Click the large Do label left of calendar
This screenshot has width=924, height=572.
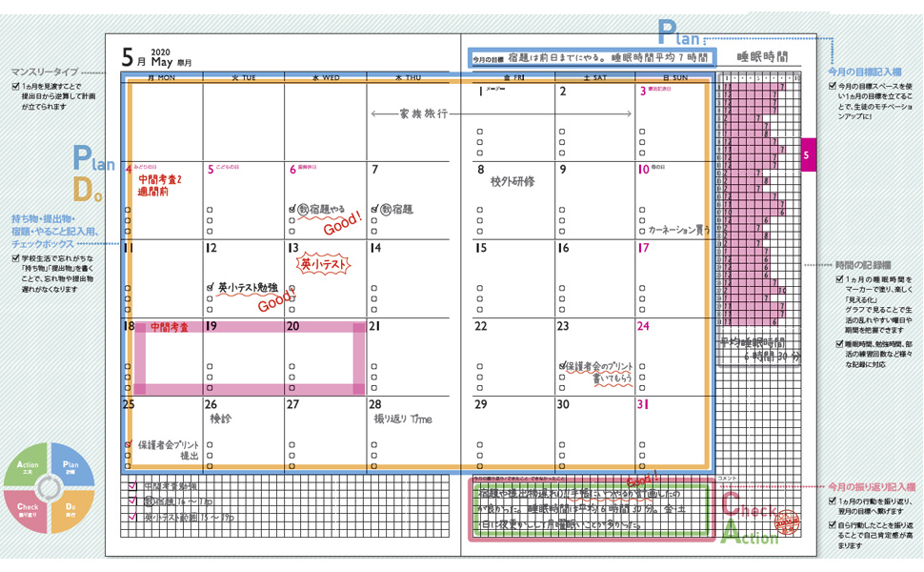tap(88, 191)
